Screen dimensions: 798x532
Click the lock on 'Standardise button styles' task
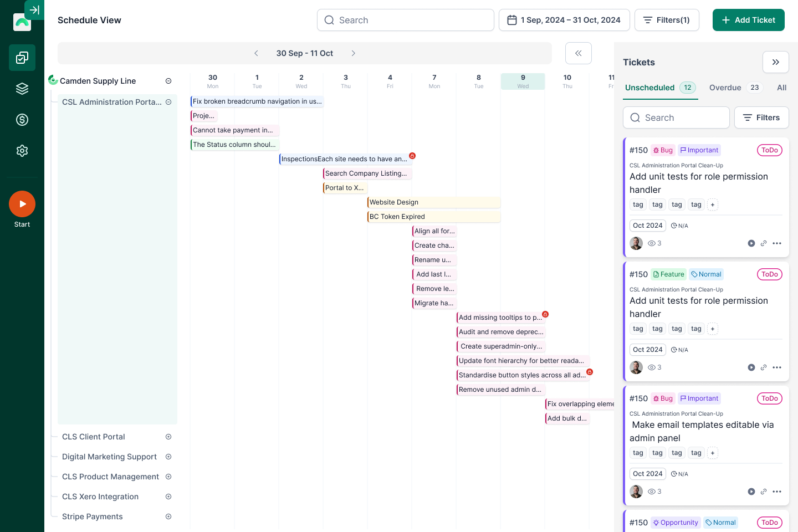click(590, 372)
